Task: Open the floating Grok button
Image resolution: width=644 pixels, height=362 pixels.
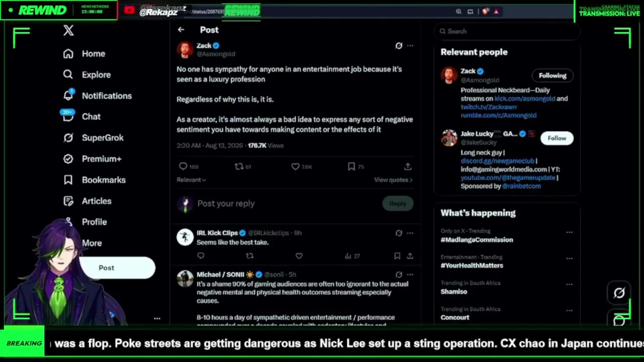Action: (619, 293)
